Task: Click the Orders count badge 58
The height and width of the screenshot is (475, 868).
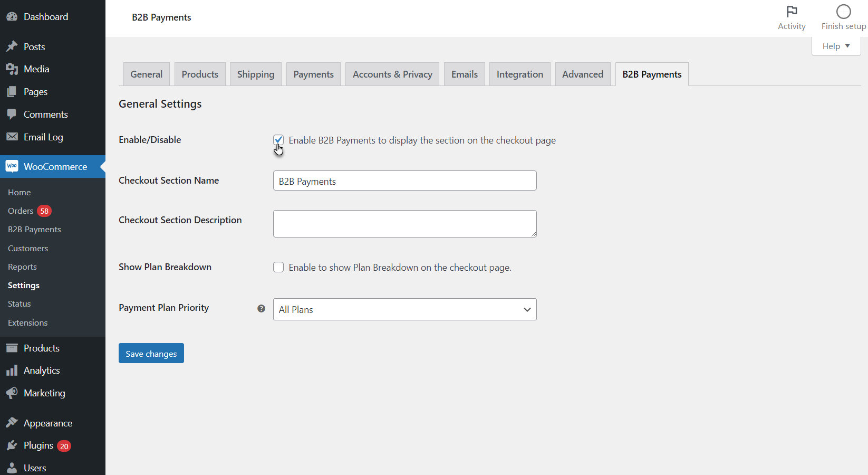Action: coord(44,211)
